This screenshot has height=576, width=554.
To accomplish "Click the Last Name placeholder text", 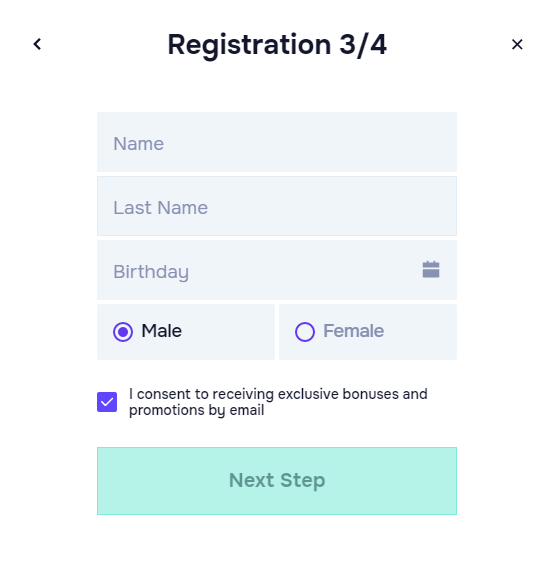I will coord(161,208).
